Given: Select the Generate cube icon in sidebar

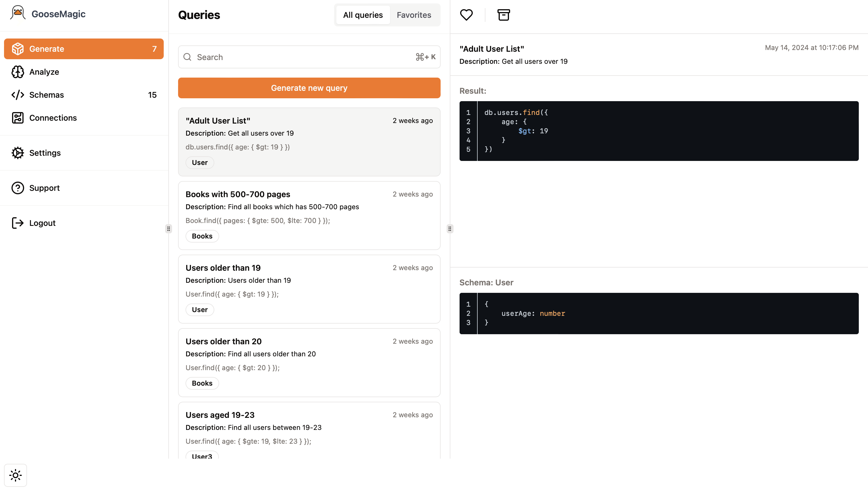Looking at the screenshot, I should click(x=18, y=49).
